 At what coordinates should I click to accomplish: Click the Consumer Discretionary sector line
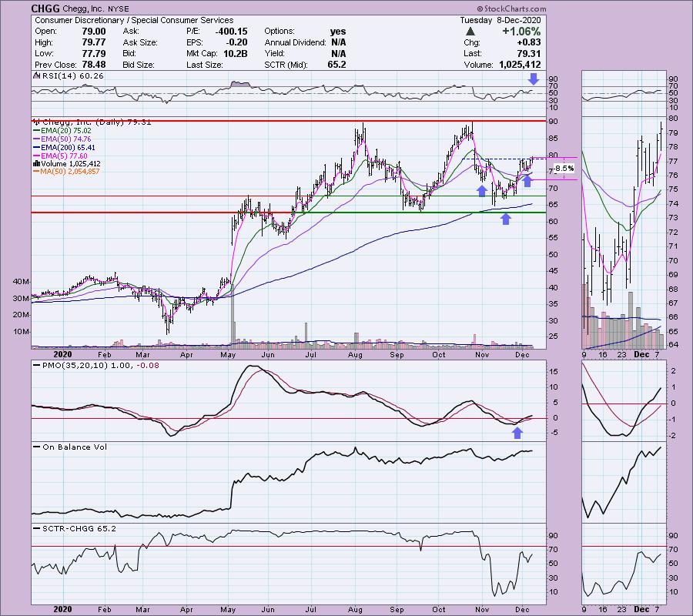coord(134,20)
